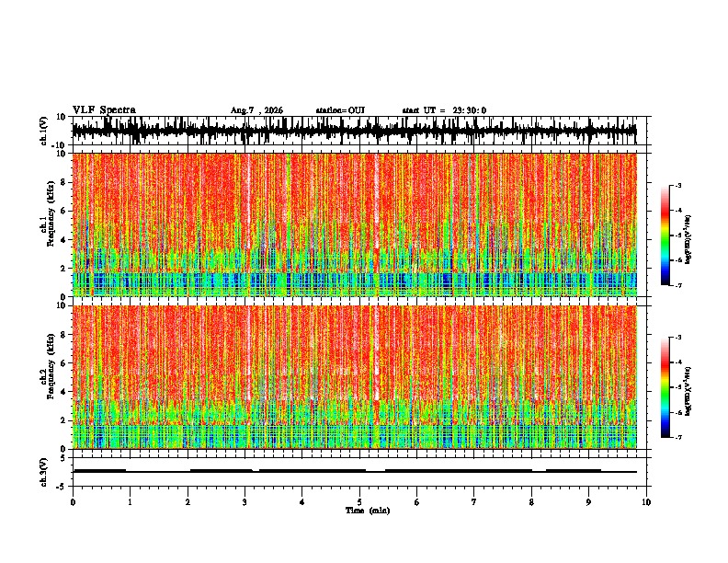Select the start UT = 23:30:0 label
This screenshot has width=728, height=563.
pyautogui.click(x=444, y=110)
